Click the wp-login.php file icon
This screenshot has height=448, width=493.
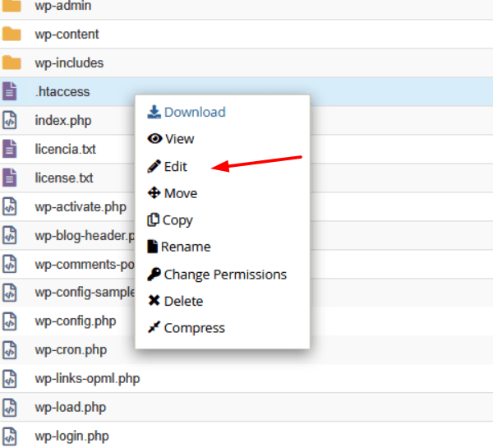[9, 436]
